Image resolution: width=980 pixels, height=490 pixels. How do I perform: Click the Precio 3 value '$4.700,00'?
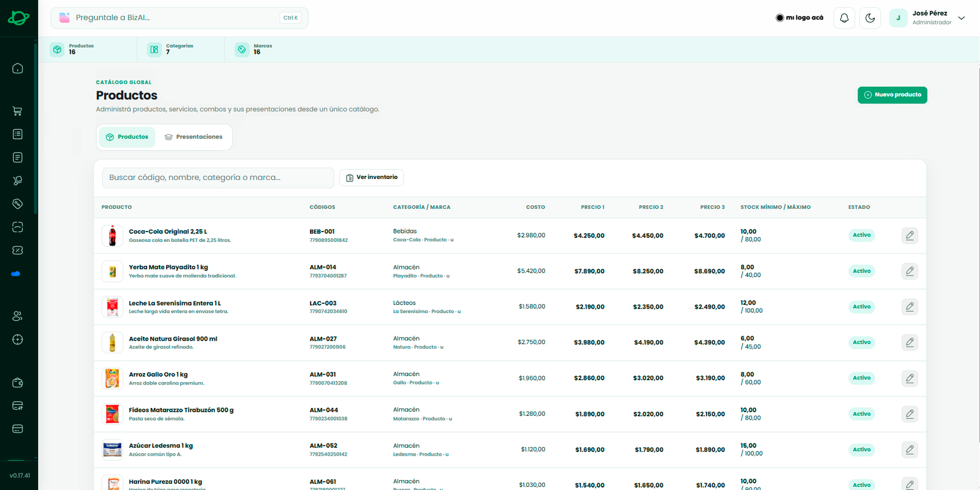click(709, 235)
